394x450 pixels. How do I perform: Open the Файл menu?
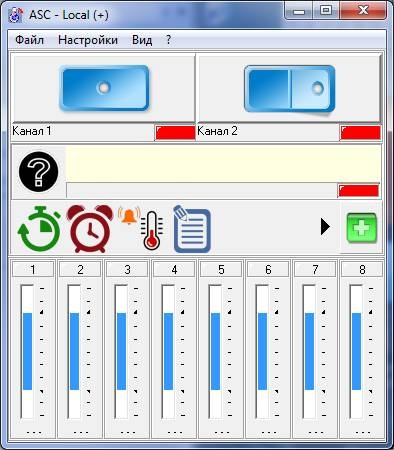point(29,40)
